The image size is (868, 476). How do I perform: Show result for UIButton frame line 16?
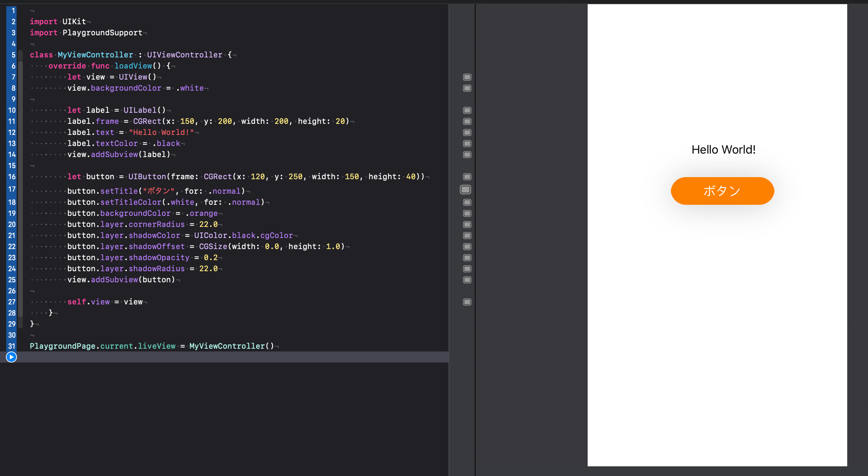[467, 177]
